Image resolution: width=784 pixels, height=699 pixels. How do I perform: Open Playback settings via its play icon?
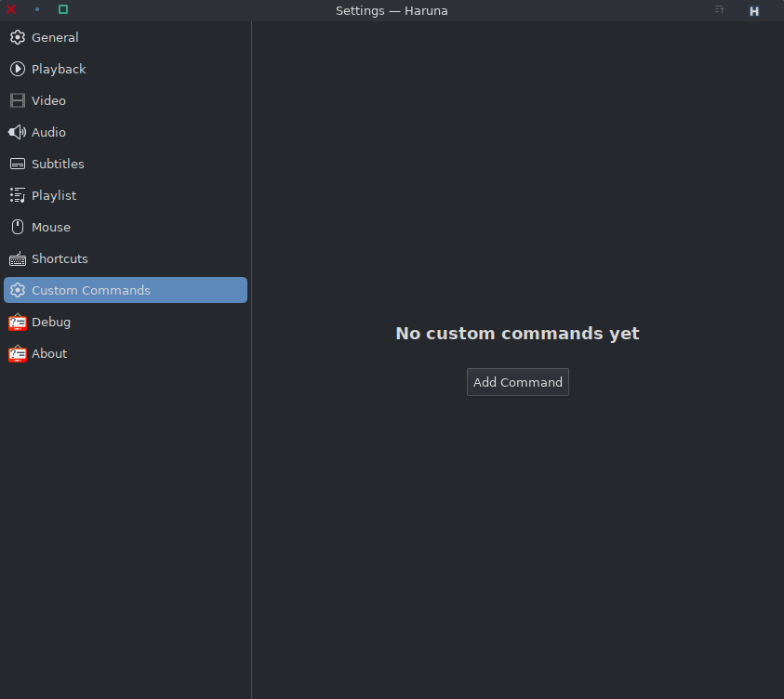17,70
